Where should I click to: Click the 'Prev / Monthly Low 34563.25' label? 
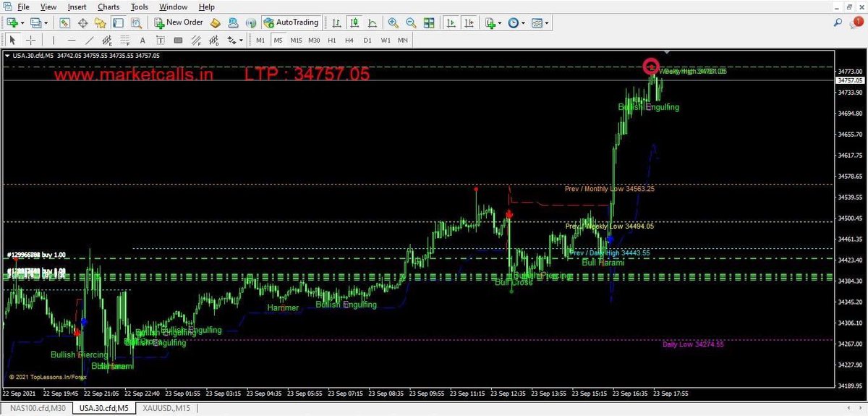point(610,189)
